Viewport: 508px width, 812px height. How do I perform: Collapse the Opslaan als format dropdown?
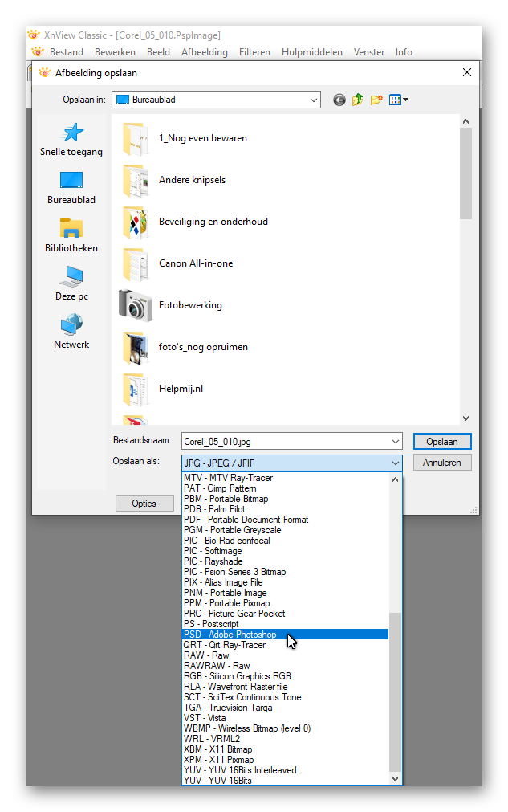tap(396, 463)
